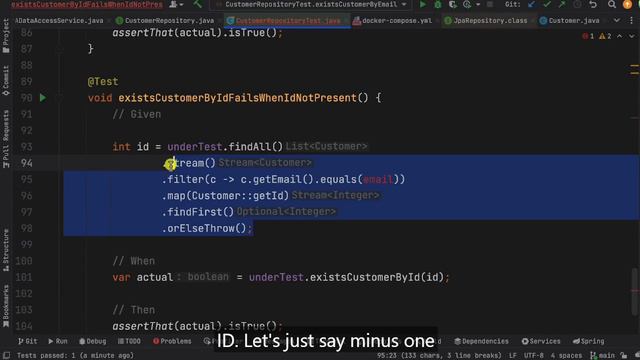
Task: Open the Dependencies tool window
Action: (481, 341)
